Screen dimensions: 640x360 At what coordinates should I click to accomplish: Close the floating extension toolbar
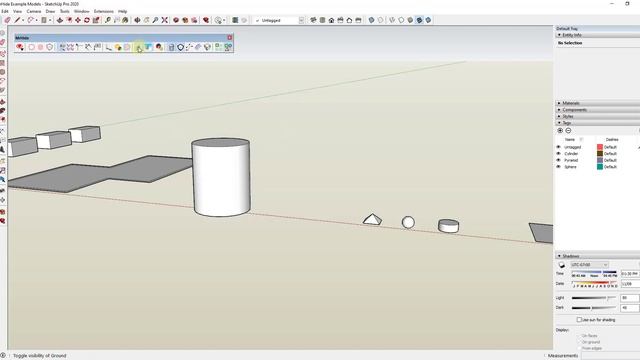coord(229,38)
